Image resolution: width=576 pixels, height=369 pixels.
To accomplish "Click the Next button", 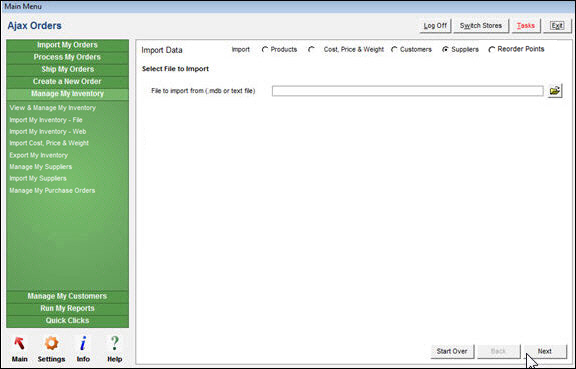I will (545, 351).
